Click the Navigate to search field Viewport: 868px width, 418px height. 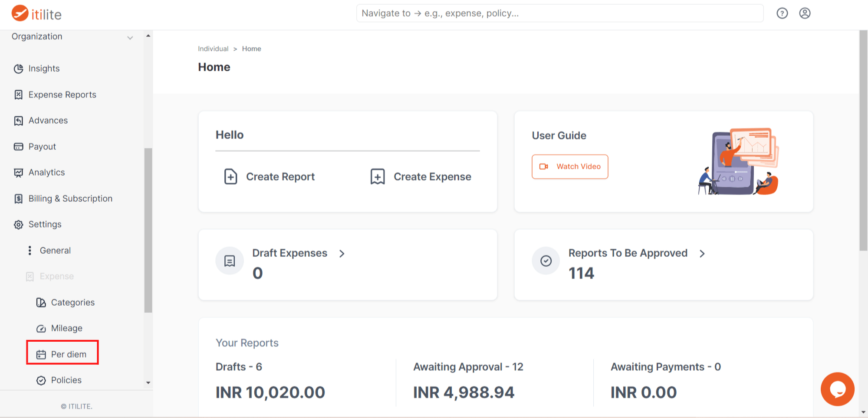click(x=559, y=13)
